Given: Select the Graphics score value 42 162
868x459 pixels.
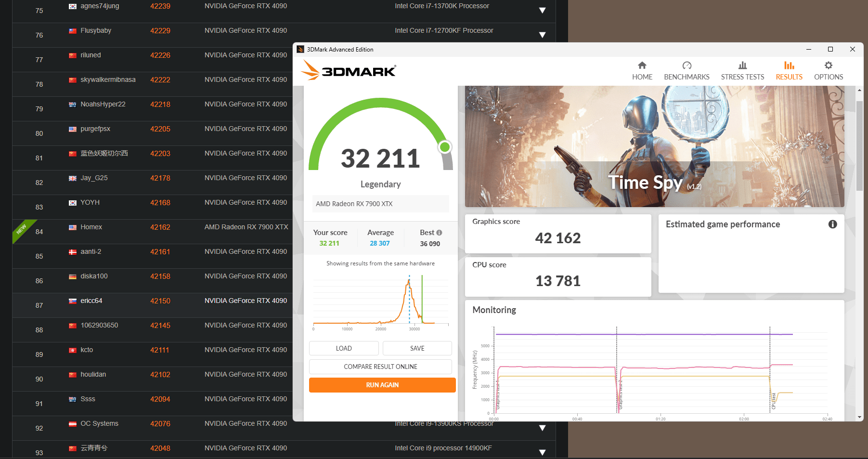Looking at the screenshot, I should point(558,238).
